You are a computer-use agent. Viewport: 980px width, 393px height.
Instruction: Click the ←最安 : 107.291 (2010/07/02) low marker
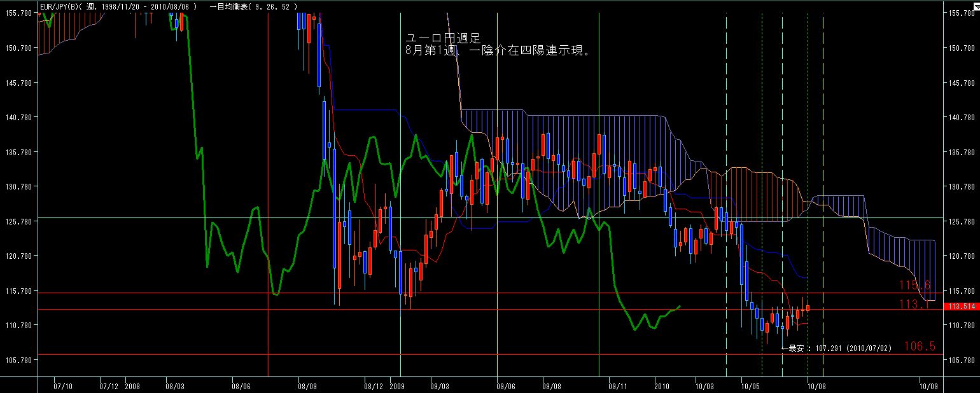click(836, 348)
